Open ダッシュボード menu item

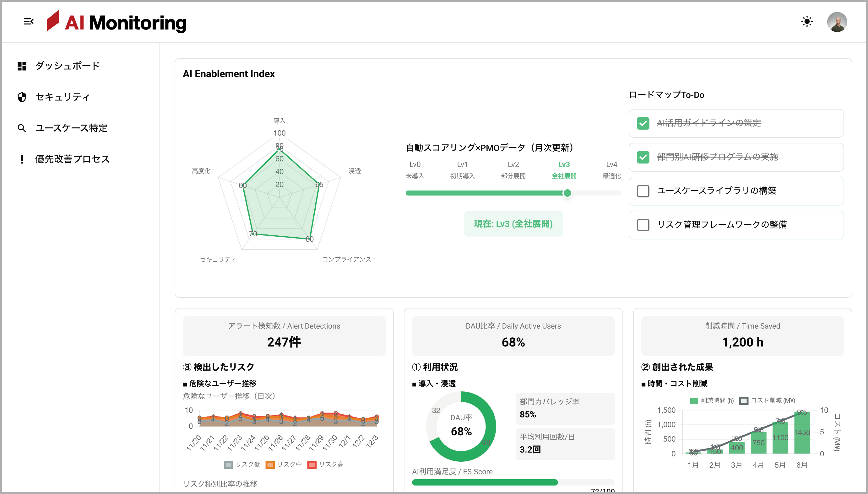click(x=67, y=66)
